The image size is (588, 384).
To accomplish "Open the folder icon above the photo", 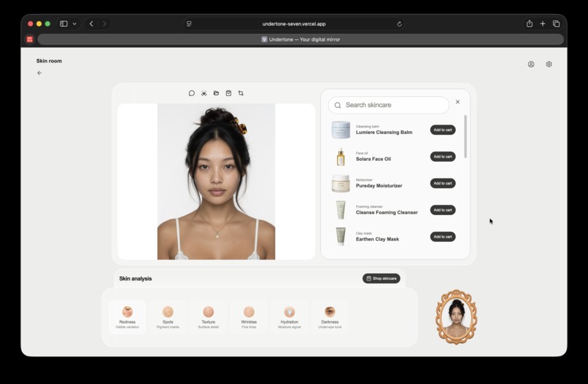I will click(216, 93).
